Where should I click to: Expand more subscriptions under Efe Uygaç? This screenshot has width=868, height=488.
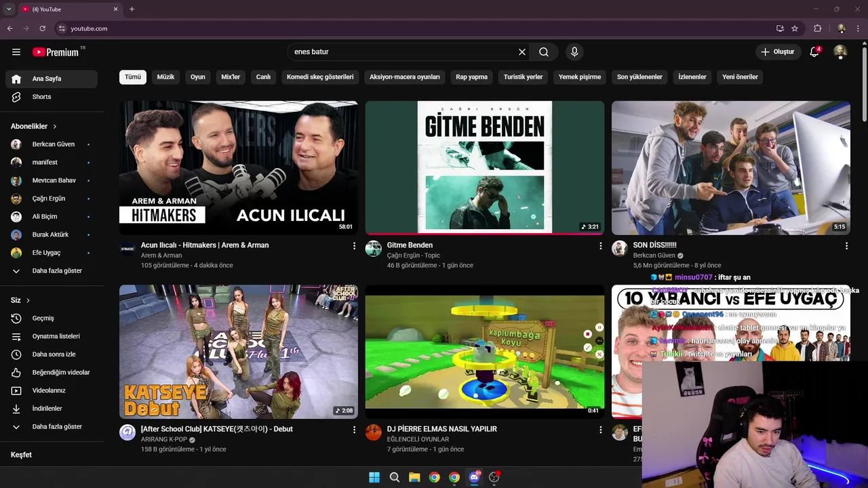[52, 270]
